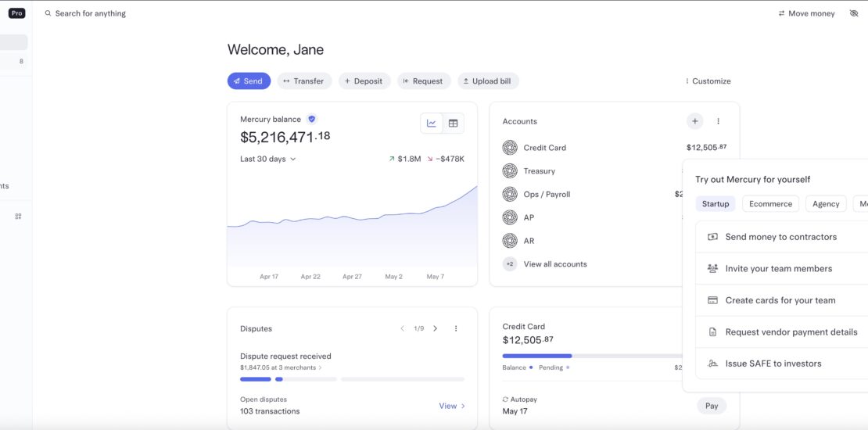868x430 pixels.
Task: Click the Pay button on Credit Card
Action: [712, 406]
